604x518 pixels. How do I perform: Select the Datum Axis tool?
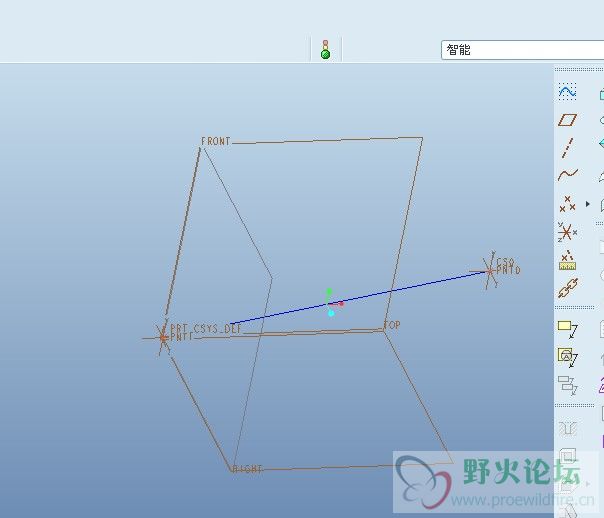click(567, 148)
